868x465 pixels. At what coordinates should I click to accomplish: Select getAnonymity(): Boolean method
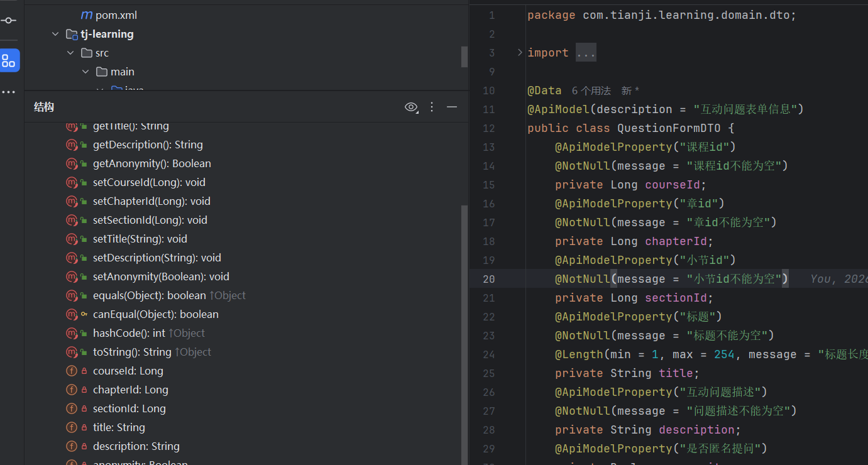point(151,163)
